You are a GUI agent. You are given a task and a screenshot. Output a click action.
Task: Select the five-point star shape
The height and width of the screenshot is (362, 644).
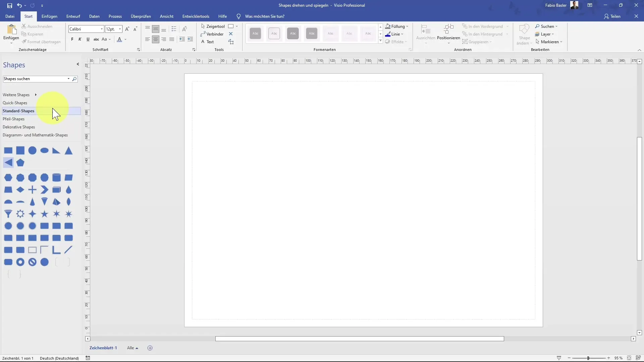tap(44, 214)
